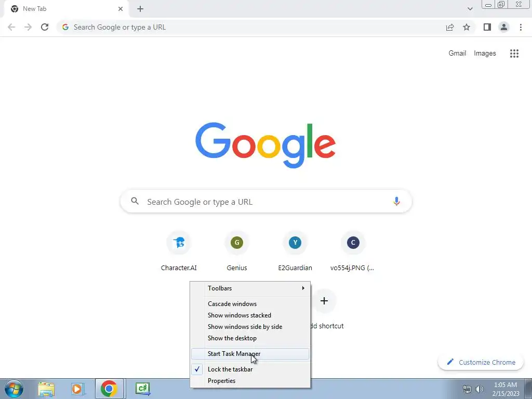Start Task Manager from context menu
The height and width of the screenshot is (399, 532).
click(250, 354)
